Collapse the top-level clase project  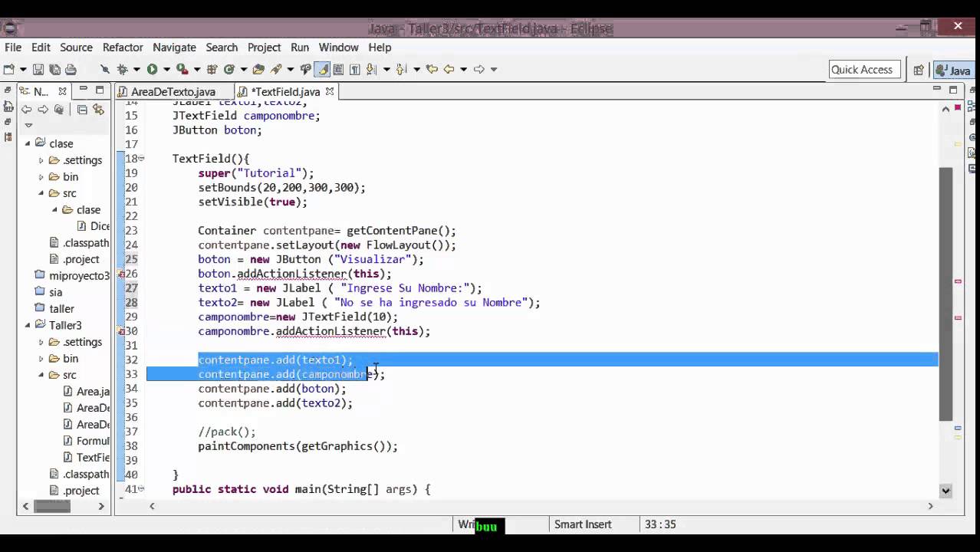pyautogui.click(x=28, y=143)
